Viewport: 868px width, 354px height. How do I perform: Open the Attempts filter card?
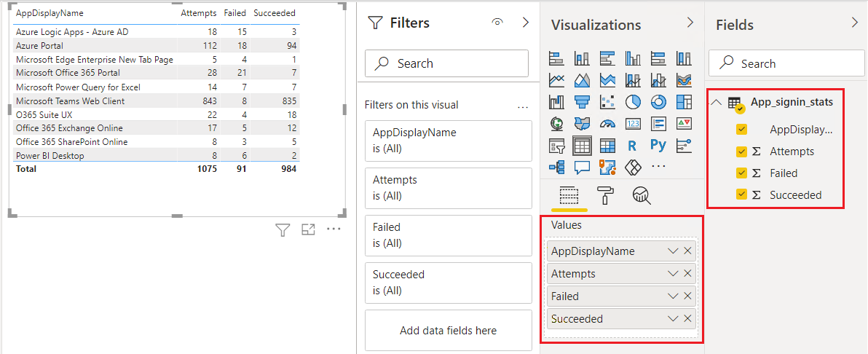(449, 188)
